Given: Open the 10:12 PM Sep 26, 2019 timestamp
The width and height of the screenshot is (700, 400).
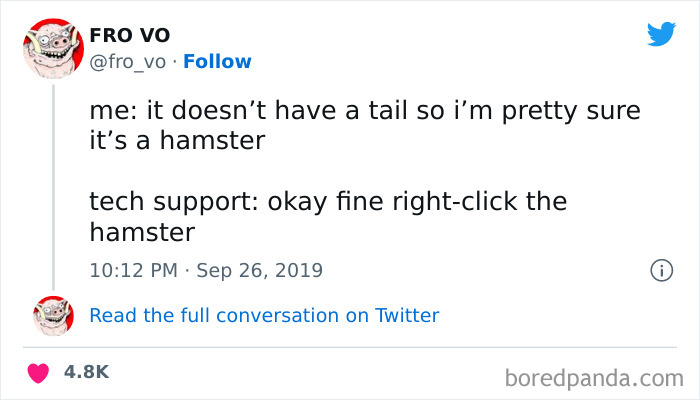Looking at the screenshot, I should point(206,271).
